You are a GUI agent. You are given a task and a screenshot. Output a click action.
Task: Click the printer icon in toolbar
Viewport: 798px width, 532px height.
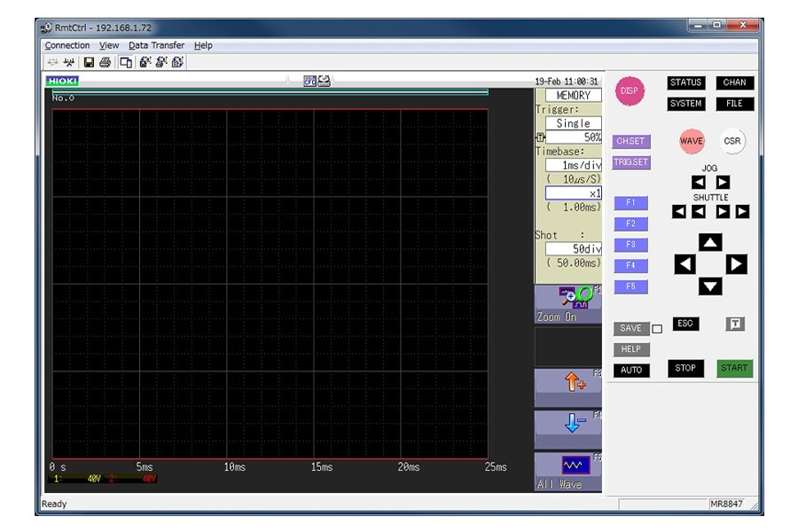click(x=106, y=63)
